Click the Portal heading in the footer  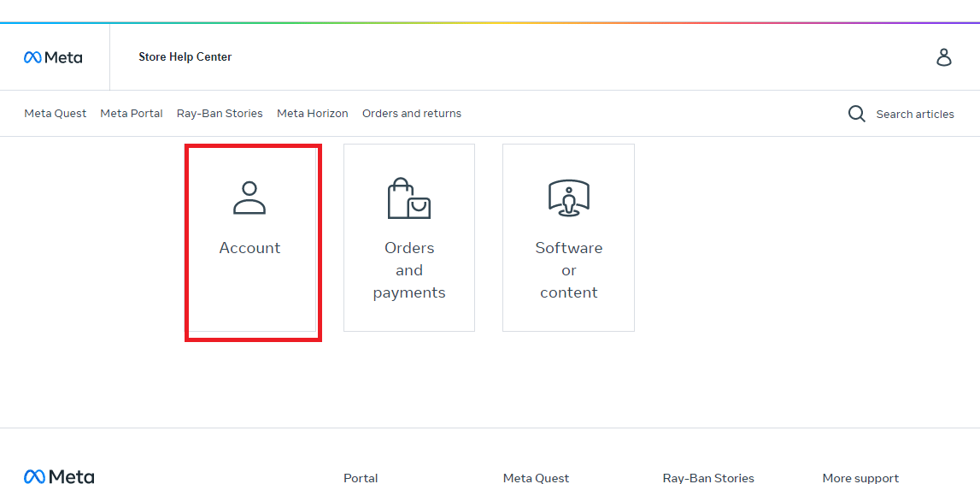pyautogui.click(x=361, y=478)
